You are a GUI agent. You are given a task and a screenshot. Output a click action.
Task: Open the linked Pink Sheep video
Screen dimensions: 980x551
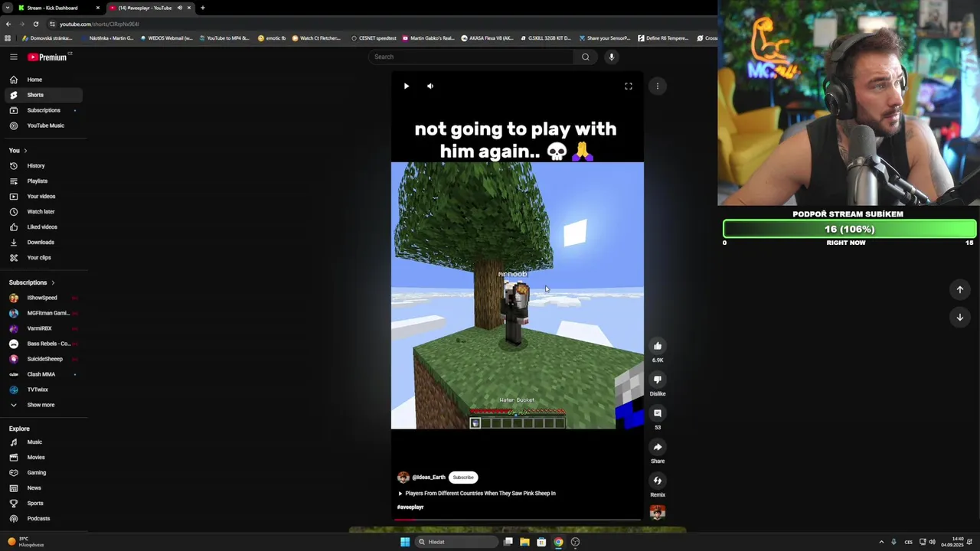[x=476, y=494]
